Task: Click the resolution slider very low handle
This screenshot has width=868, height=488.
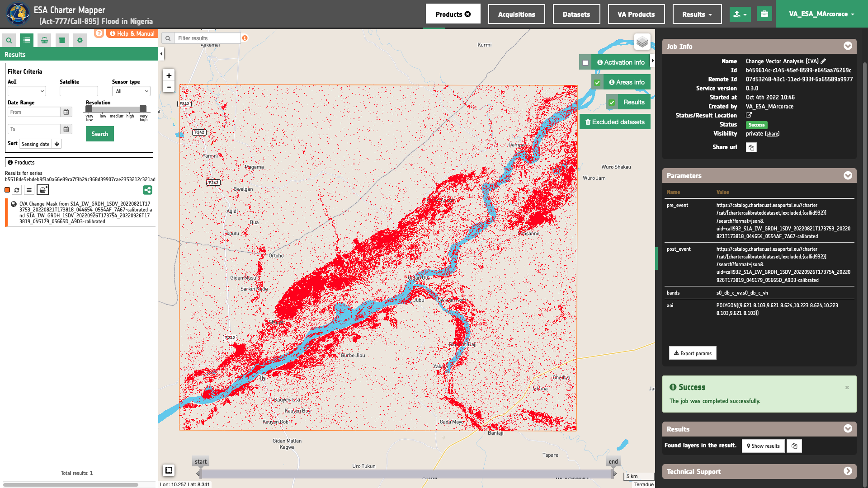Action: coord(89,109)
